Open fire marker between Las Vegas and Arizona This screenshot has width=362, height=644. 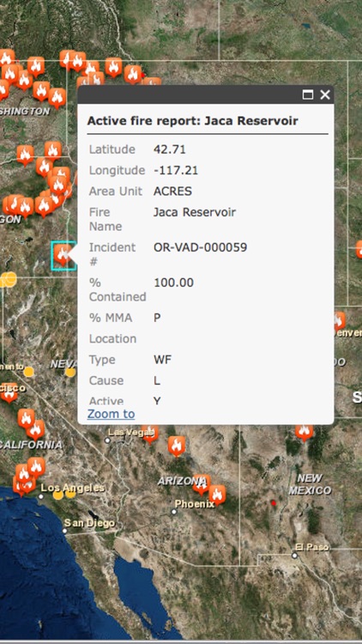tap(177, 446)
